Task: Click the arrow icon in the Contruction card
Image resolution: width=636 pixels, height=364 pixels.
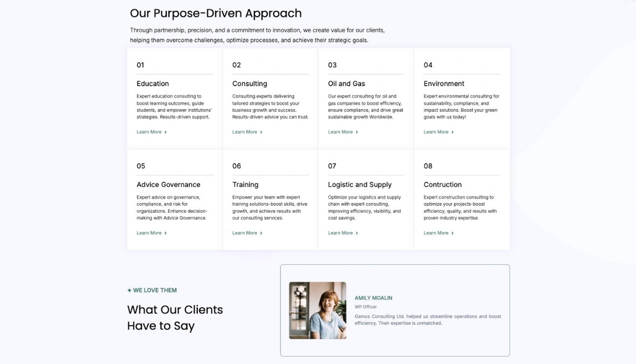Action: (x=453, y=233)
